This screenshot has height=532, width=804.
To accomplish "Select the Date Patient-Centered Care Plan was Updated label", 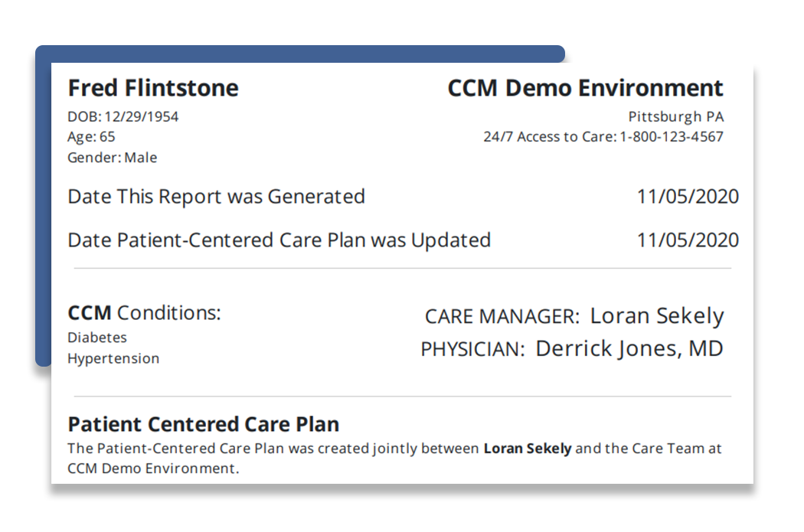I will tap(279, 240).
